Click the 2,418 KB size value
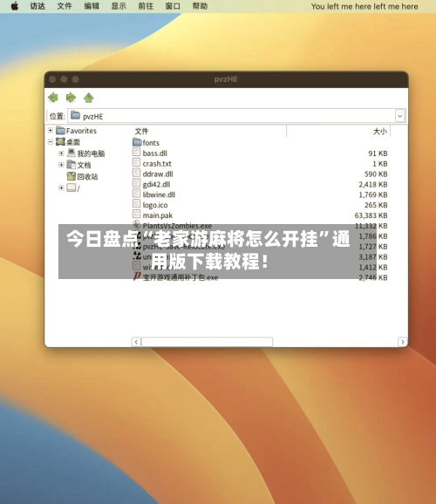This screenshot has height=504, width=436. tap(373, 185)
